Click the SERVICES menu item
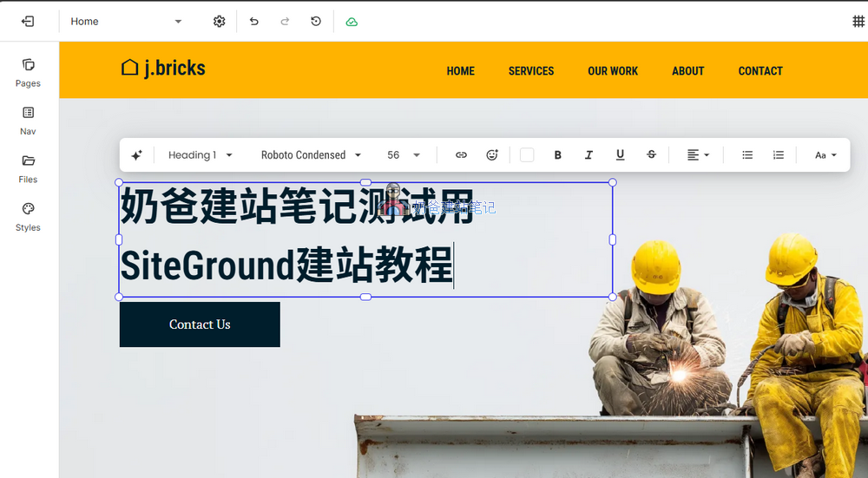 tap(531, 71)
